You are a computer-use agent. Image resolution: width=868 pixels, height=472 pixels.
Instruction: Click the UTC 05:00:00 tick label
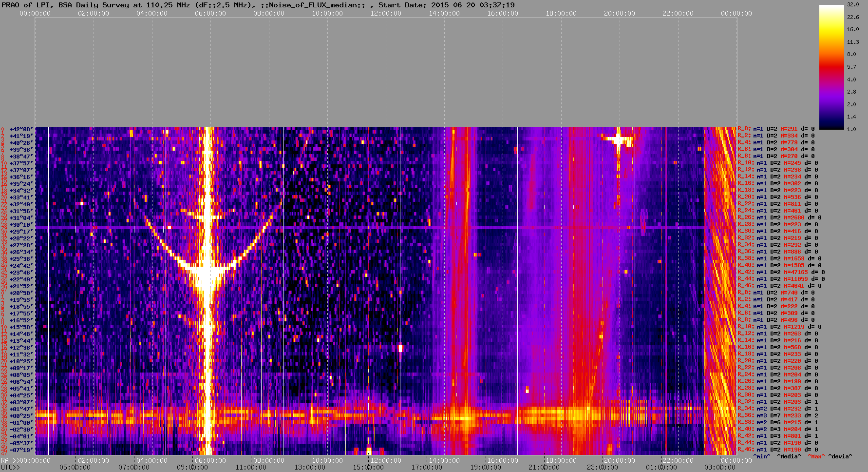(x=75, y=467)
